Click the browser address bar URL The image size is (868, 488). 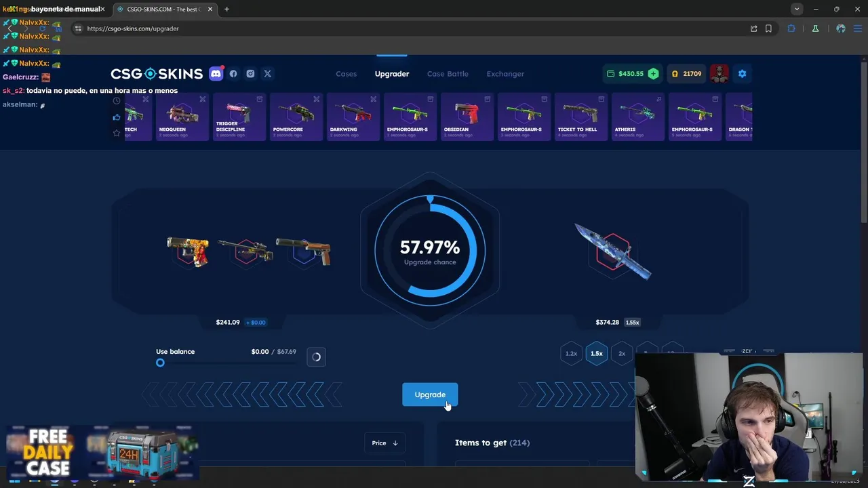[x=133, y=28]
